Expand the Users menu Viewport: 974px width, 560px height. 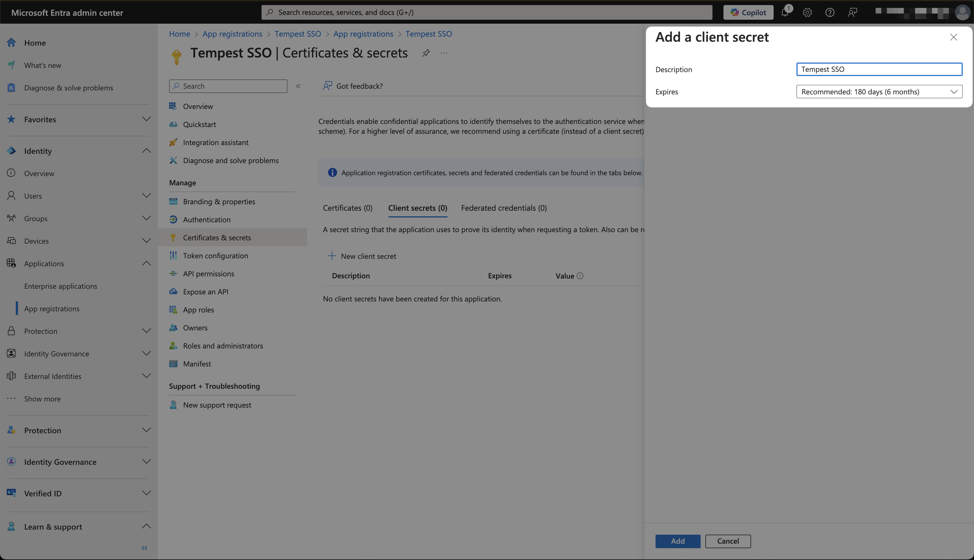pyautogui.click(x=146, y=196)
